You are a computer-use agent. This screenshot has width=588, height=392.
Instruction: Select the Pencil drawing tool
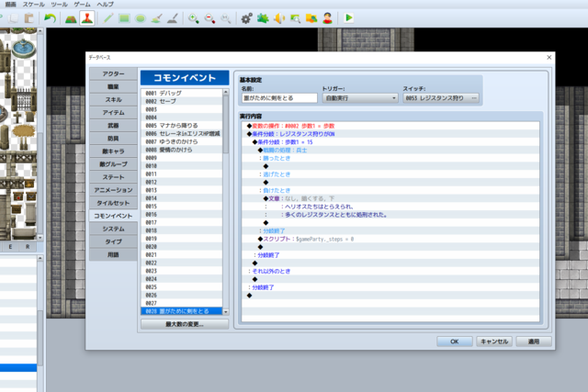click(x=108, y=18)
